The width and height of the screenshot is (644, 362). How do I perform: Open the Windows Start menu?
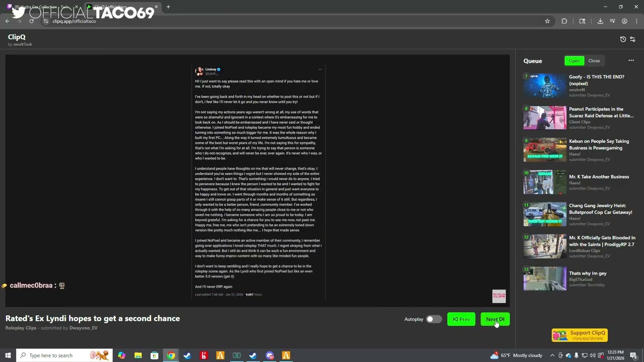click(8, 355)
